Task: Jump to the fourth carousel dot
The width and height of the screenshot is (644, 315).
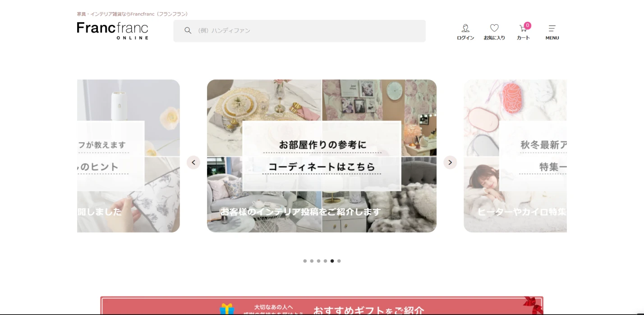Action: coord(325,261)
